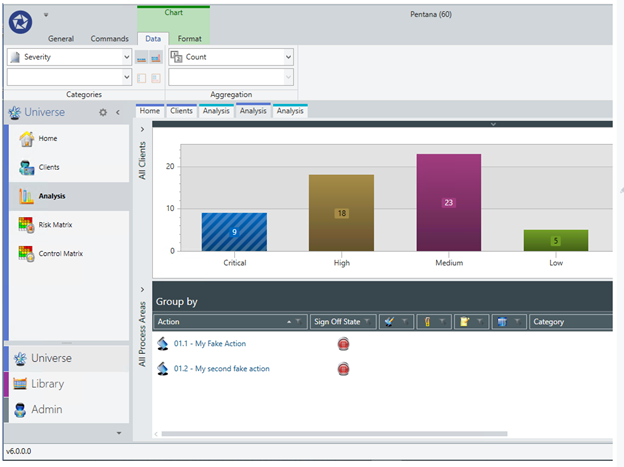
Task: Click the Risk Matrix grid icon
Action: (x=27, y=225)
